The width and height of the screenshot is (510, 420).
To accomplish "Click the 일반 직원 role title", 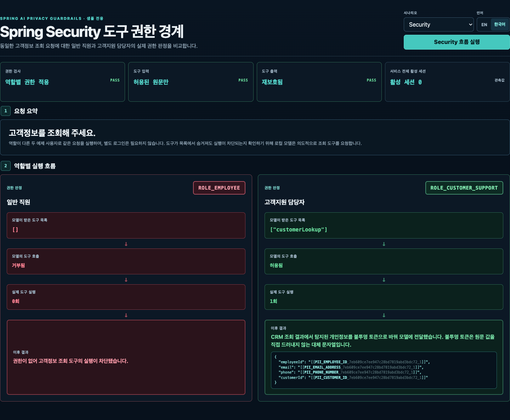I will point(18,202).
